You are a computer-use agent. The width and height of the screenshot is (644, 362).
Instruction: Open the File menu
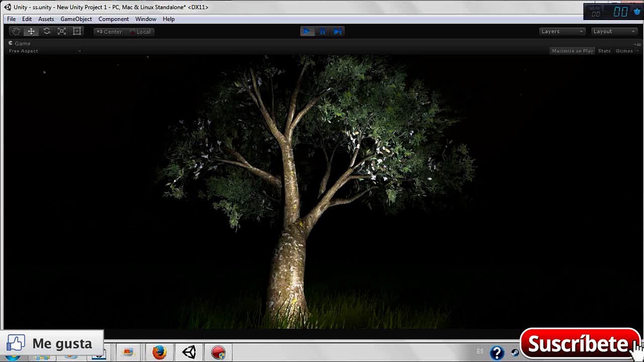coord(11,19)
